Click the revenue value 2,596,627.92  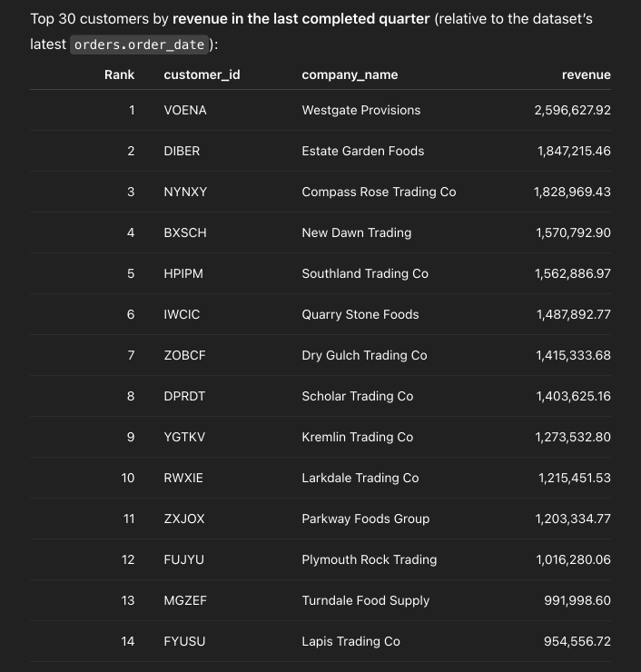pyautogui.click(x=572, y=110)
